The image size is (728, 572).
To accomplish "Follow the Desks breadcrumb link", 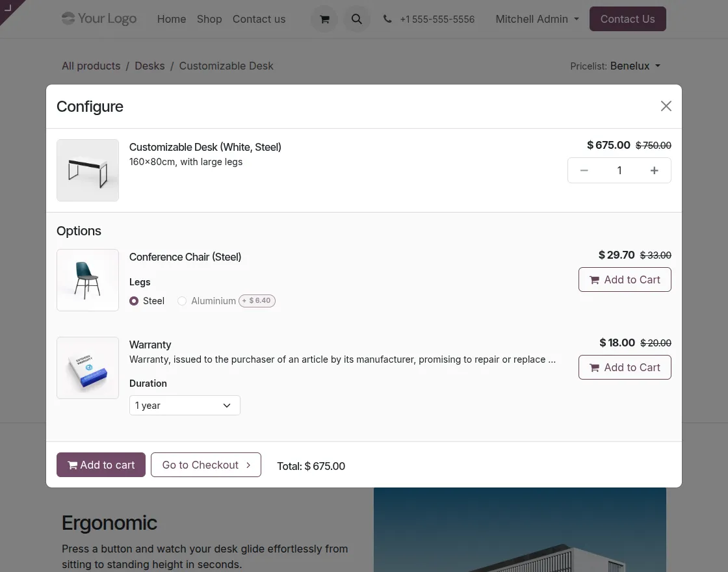I will 149,66.
